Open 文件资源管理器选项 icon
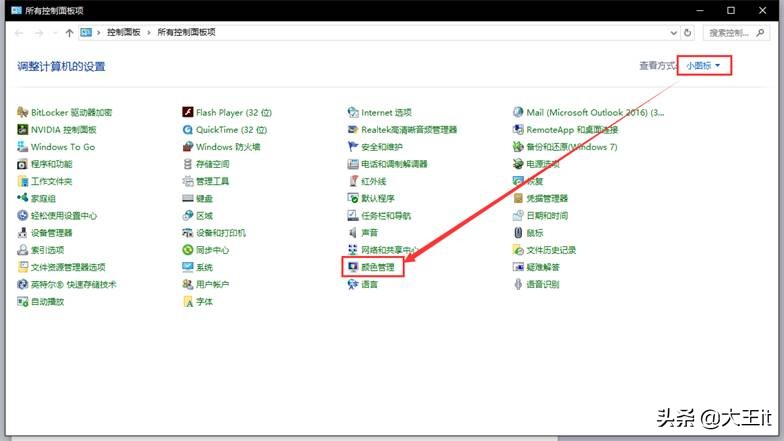784x441 pixels. click(22, 267)
